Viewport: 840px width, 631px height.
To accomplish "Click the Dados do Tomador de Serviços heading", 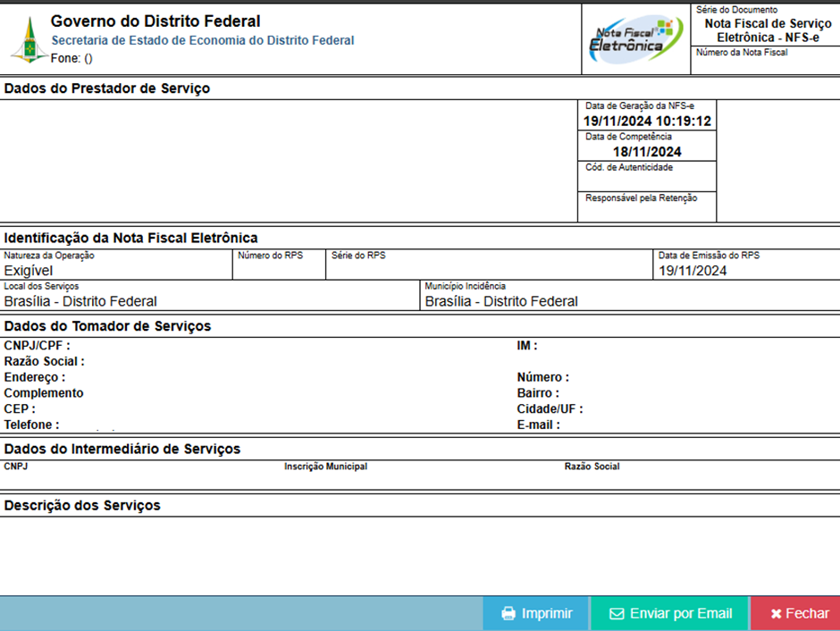I will (107, 326).
